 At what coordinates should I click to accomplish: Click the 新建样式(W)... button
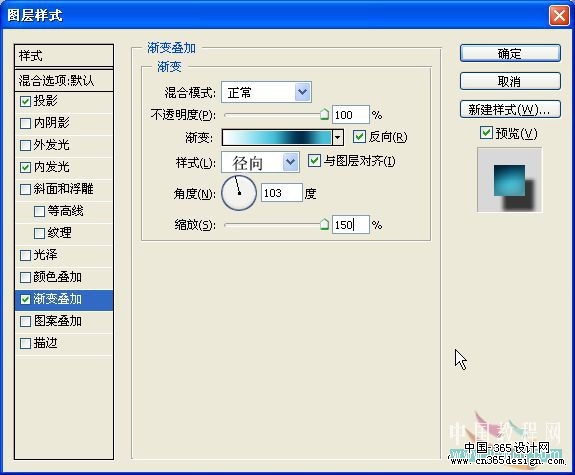pos(510,109)
